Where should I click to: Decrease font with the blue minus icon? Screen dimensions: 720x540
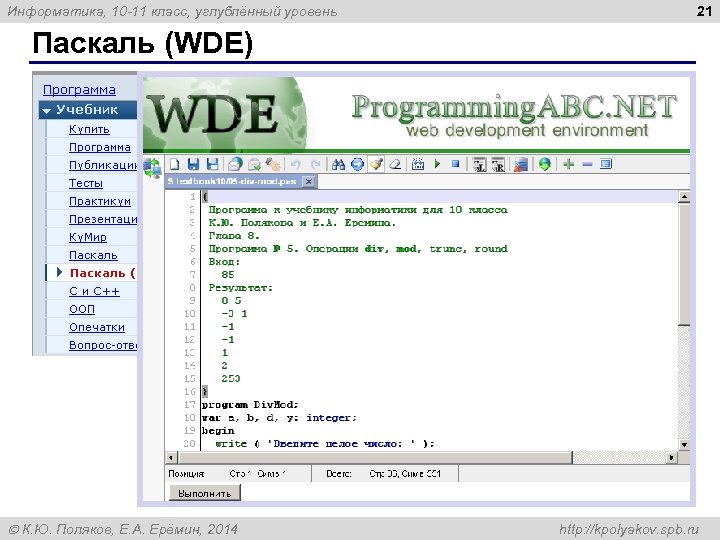587,164
